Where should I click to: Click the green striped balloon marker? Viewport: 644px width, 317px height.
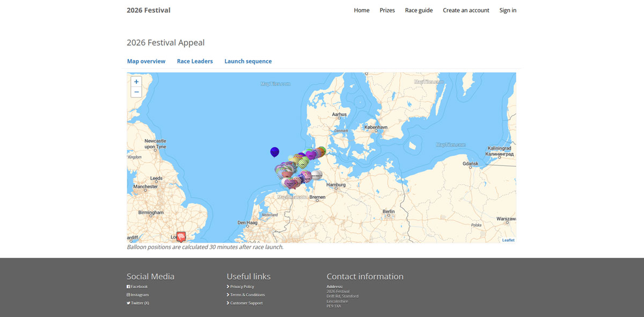click(303, 161)
